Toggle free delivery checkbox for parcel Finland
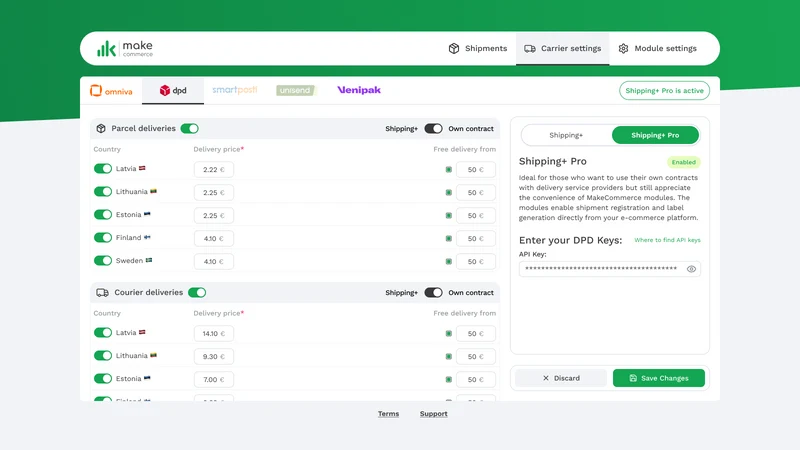This screenshot has width=800, height=450. pos(448,238)
